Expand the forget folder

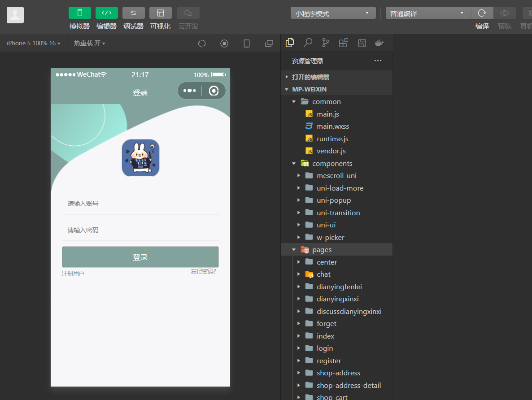point(336,324)
